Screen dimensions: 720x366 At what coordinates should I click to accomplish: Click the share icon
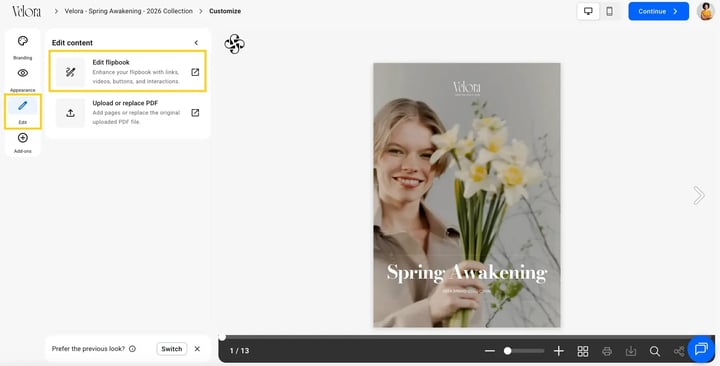[679, 351]
